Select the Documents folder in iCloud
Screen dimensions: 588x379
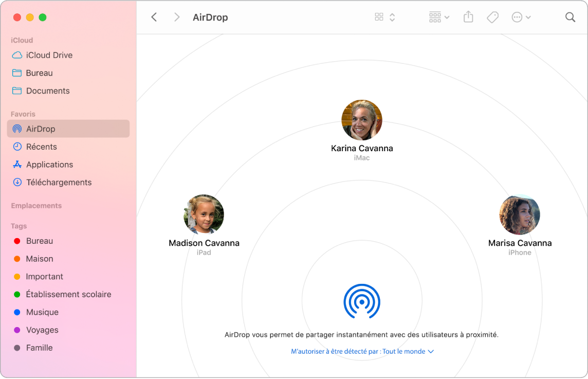[48, 91]
